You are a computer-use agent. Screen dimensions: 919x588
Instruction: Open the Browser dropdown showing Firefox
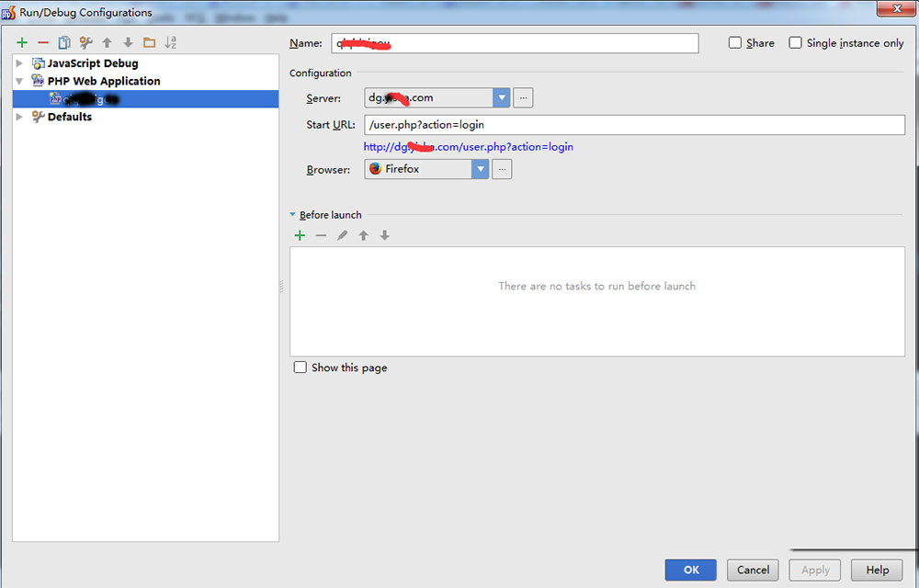[481, 168]
